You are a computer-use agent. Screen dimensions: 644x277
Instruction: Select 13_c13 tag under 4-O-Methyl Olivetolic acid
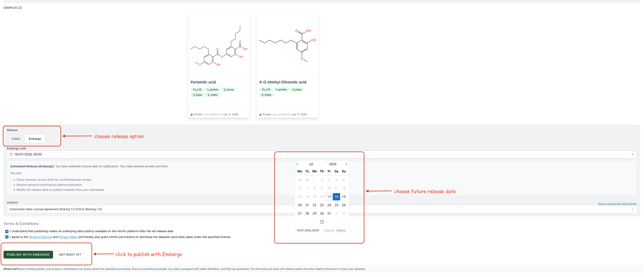(266, 89)
